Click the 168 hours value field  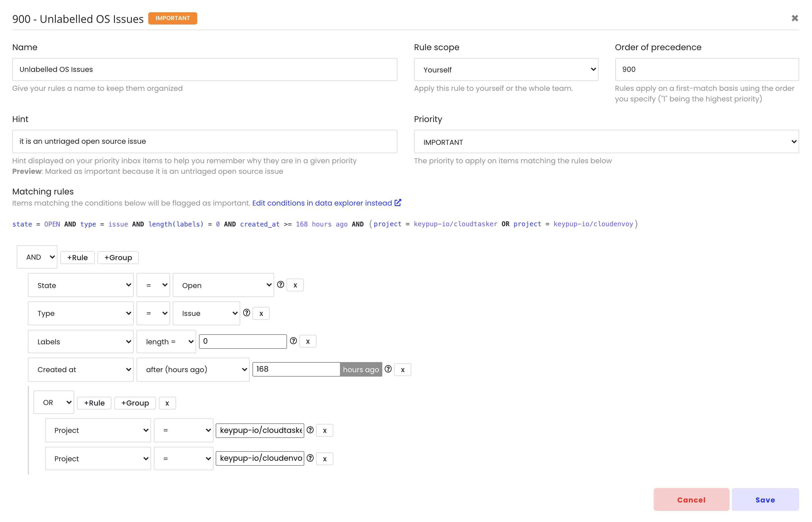point(296,369)
